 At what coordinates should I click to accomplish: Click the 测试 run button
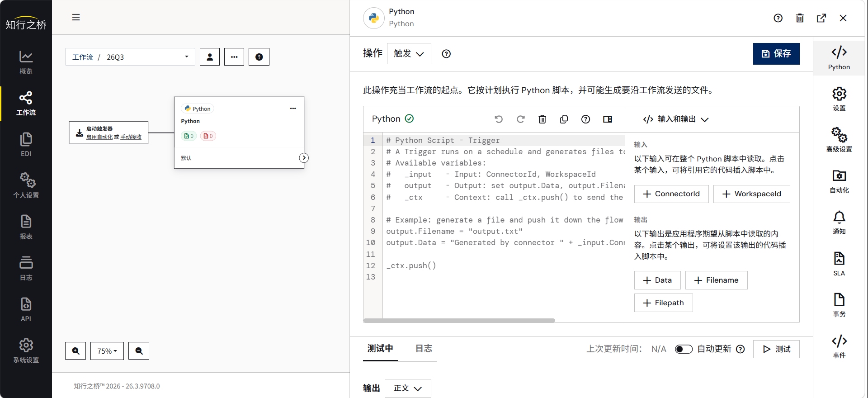(x=776, y=349)
